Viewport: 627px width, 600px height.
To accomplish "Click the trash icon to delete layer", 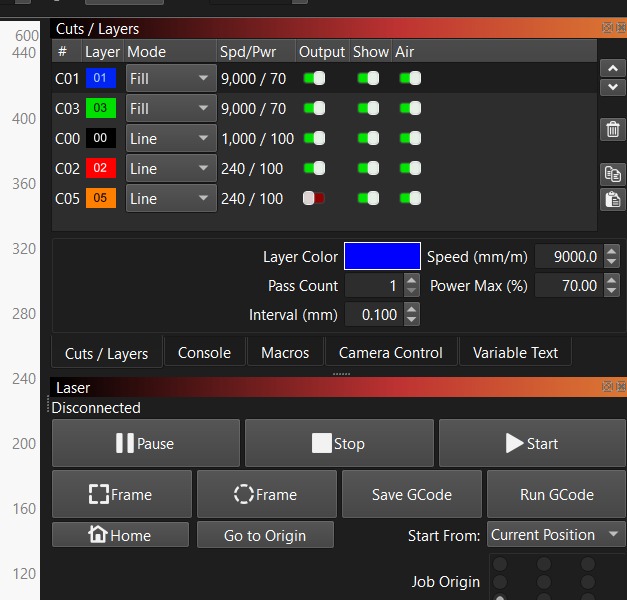I will 612,129.
